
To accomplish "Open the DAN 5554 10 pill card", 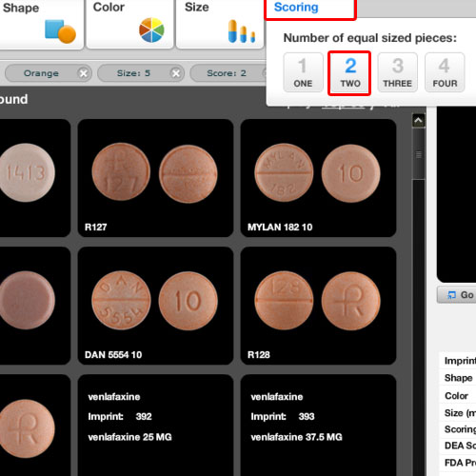I will (x=155, y=306).
